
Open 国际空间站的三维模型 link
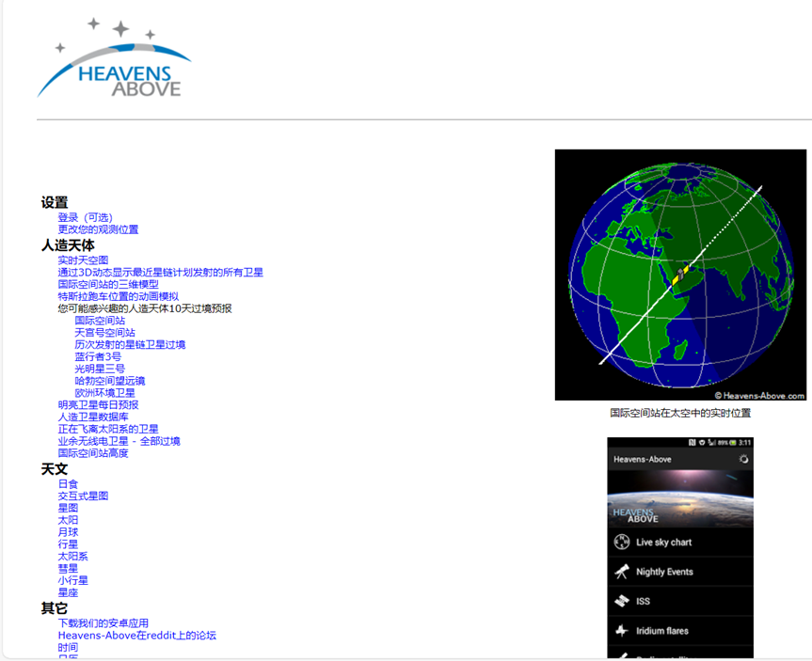(108, 284)
